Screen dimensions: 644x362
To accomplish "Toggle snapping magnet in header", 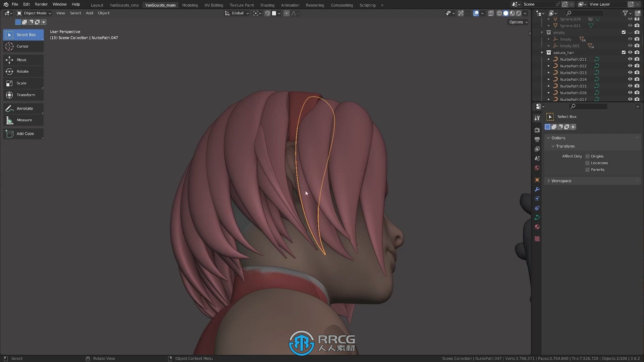I will [x=267, y=13].
